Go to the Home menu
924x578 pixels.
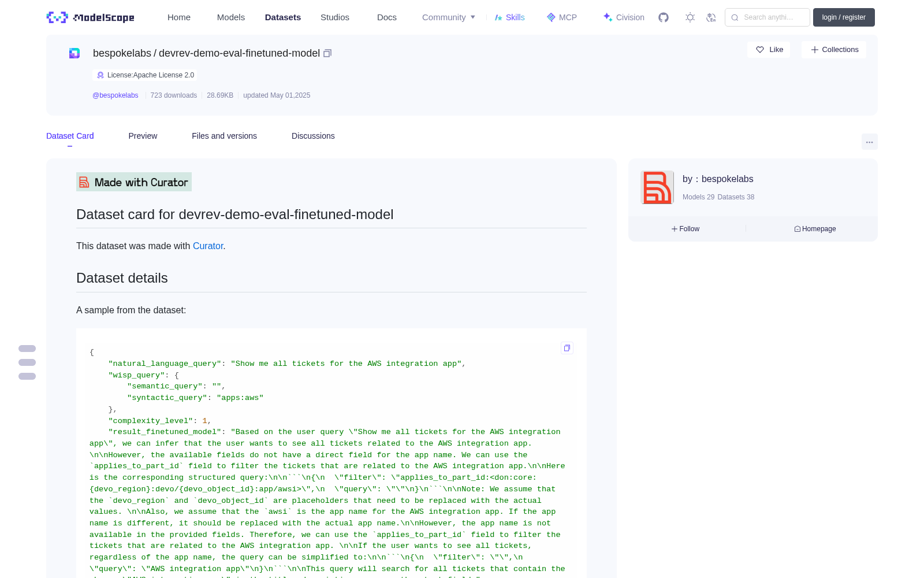coord(179,17)
